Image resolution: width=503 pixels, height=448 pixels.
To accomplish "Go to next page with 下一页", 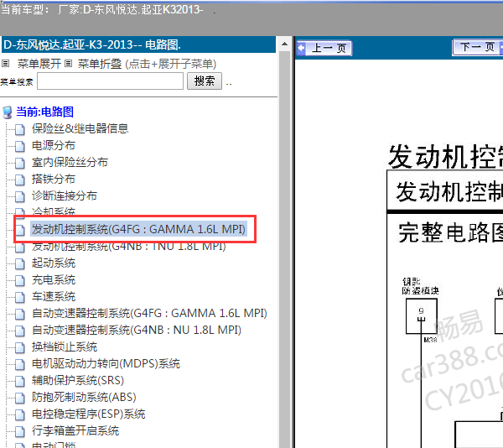I will pos(478,47).
